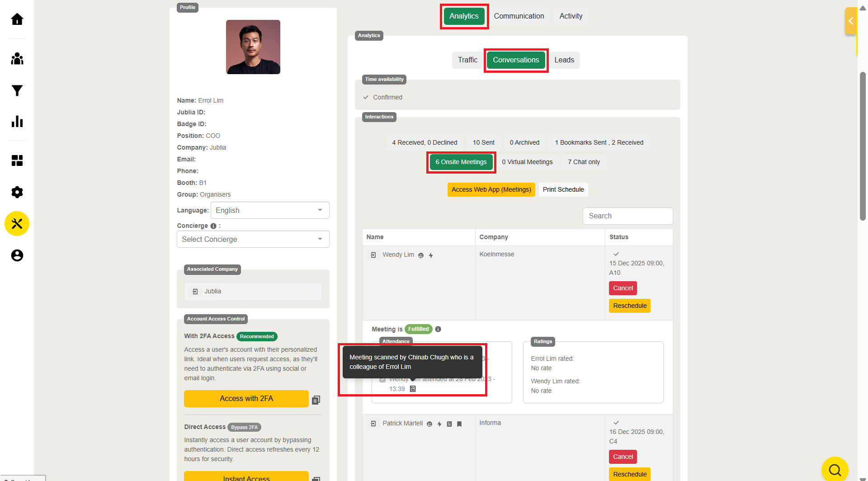Click the Errol Lim profile photo
The image size is (868, 481).
tap(253, 47)
